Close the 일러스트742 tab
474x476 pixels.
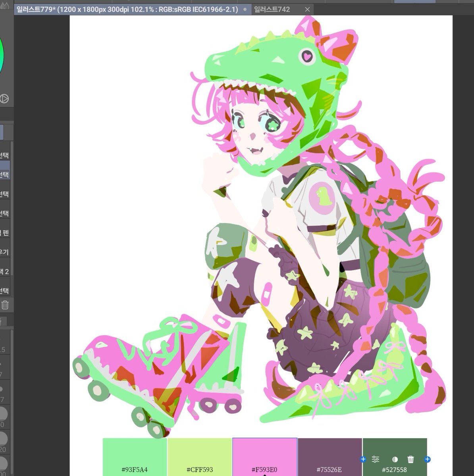pos(308,9)
